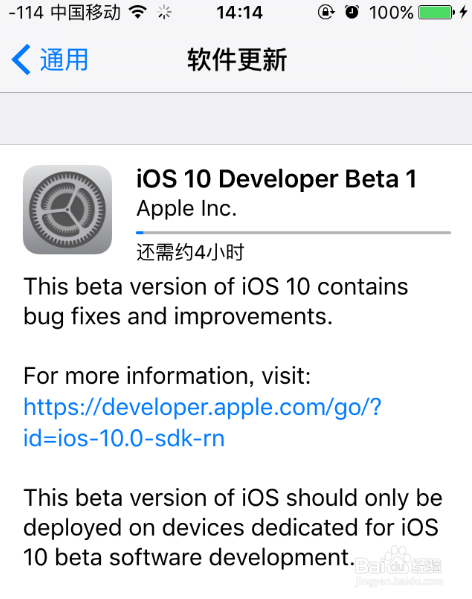Tap the Wi-Fi signal status icon
This screenshot has height=599, width=472.
point(138,12)
